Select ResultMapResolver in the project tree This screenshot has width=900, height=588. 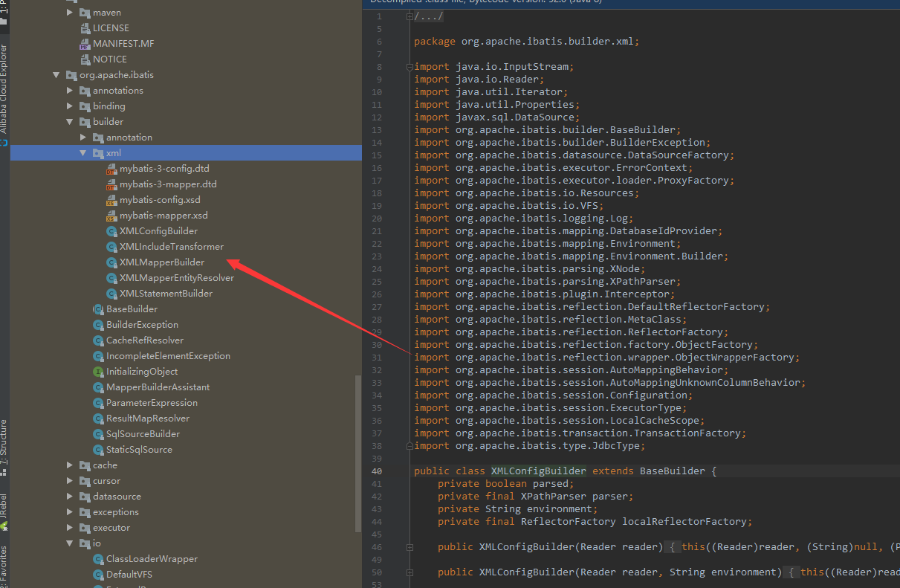[148, 419]
